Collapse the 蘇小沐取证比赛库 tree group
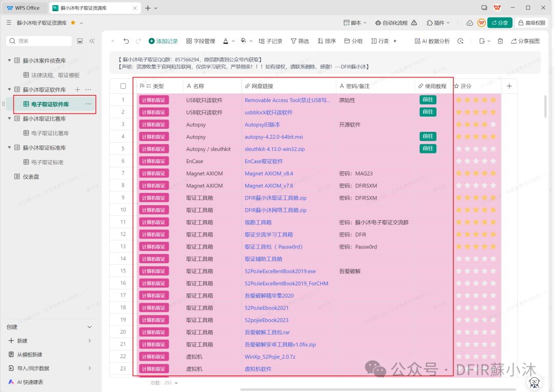Image resolution: width=554 pixels, height=392 pixels. (9, 119)
